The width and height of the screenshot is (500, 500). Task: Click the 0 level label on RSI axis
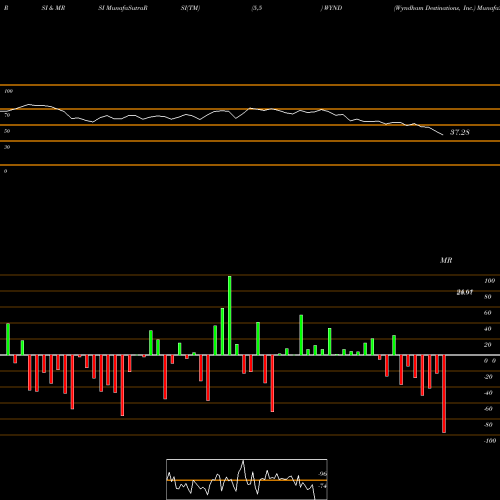point(5,171)
